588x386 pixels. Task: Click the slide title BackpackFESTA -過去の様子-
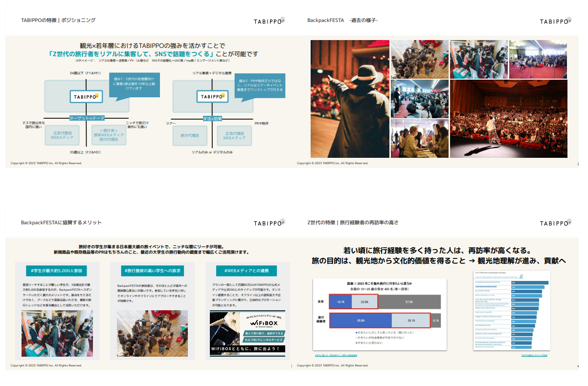tap(342, 20)
